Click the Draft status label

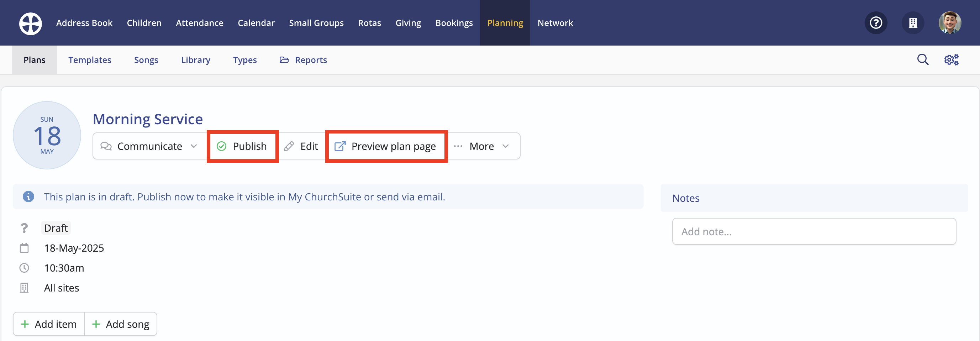56,228
